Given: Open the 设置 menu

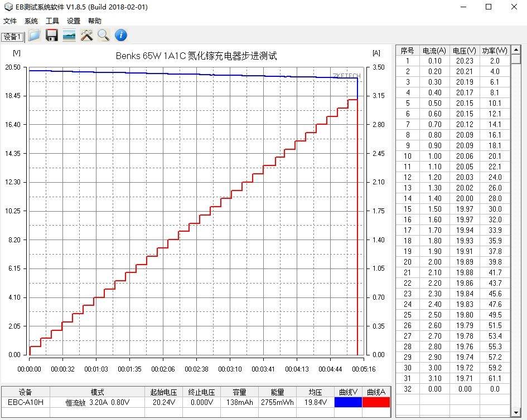Looking at the screenshot, I should 74,21.
